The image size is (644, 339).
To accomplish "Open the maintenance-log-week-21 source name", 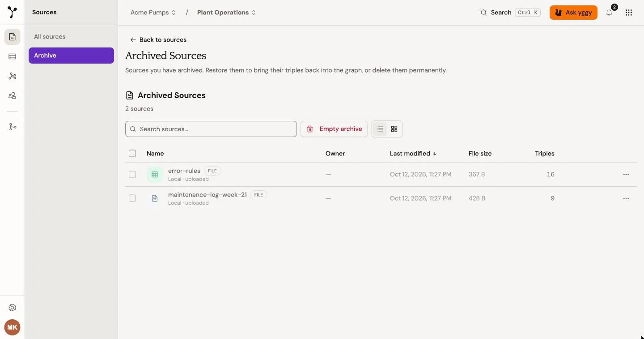I will 208,195.
